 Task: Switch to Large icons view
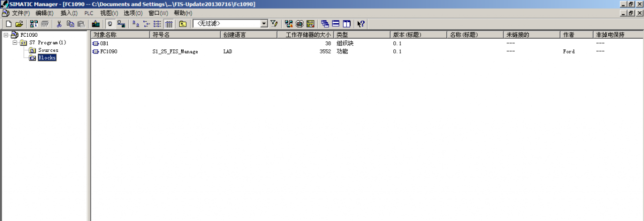pos(136,24)
